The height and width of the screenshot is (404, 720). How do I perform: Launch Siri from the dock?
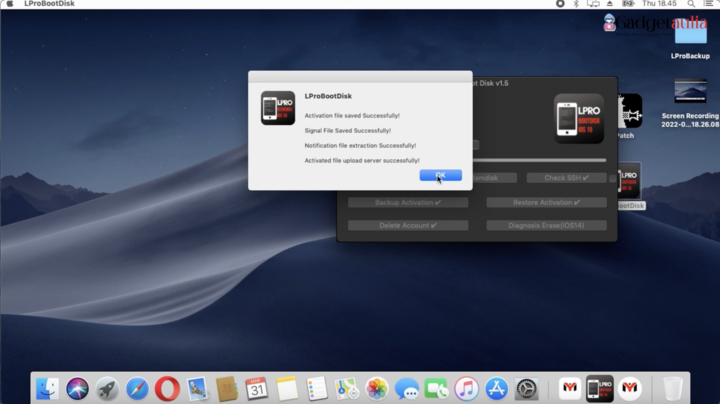pos(77,389)
